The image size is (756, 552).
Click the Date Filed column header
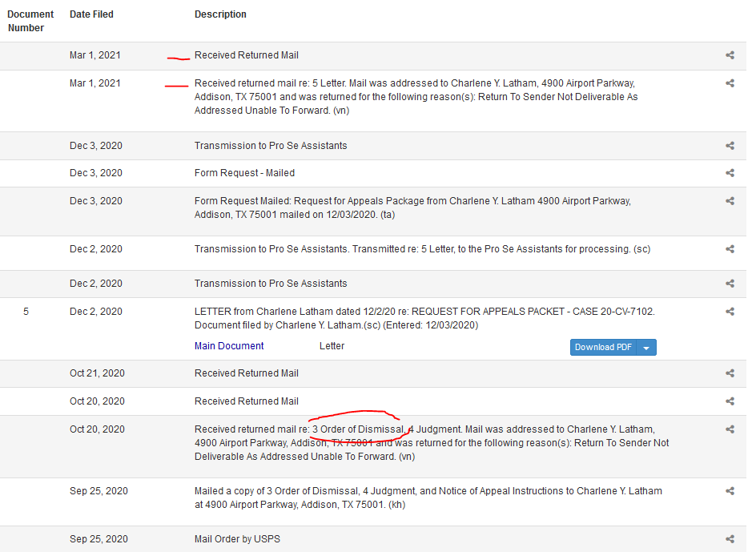(91, 14)
